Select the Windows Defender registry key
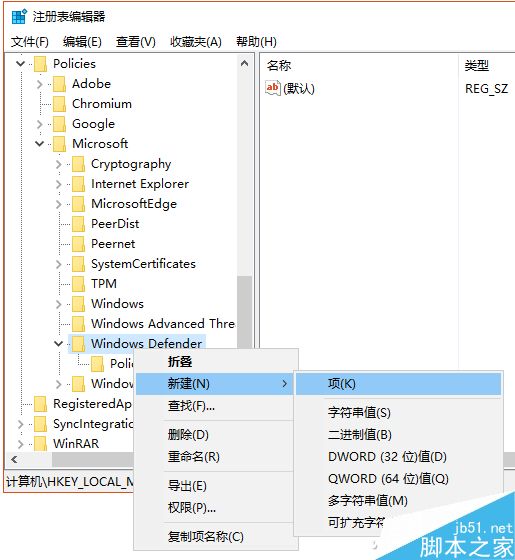Viewport: 515px width, 560px height. click(x=146, y=344)
